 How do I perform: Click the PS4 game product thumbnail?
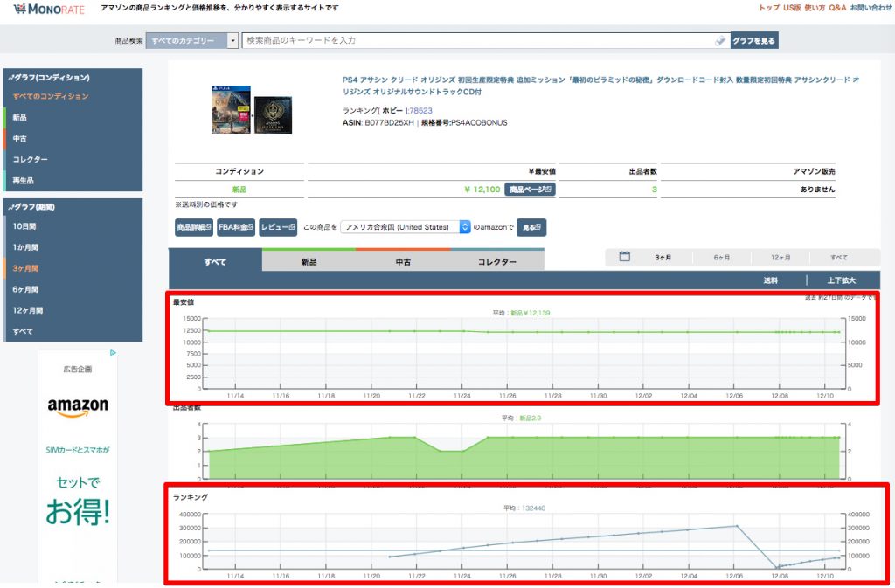(x=251, y=109)
